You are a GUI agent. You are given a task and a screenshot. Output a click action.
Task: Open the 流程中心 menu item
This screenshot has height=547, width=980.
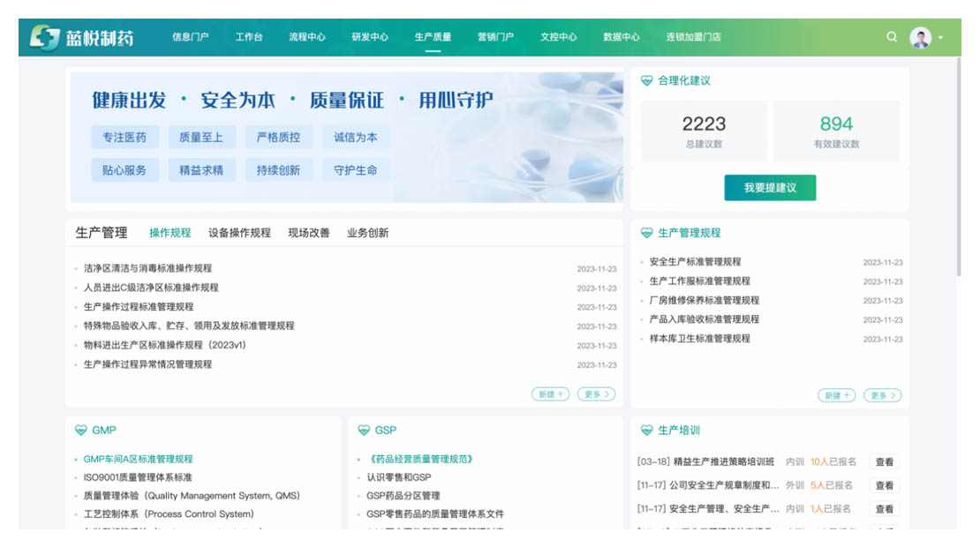(x=307, y=37)
